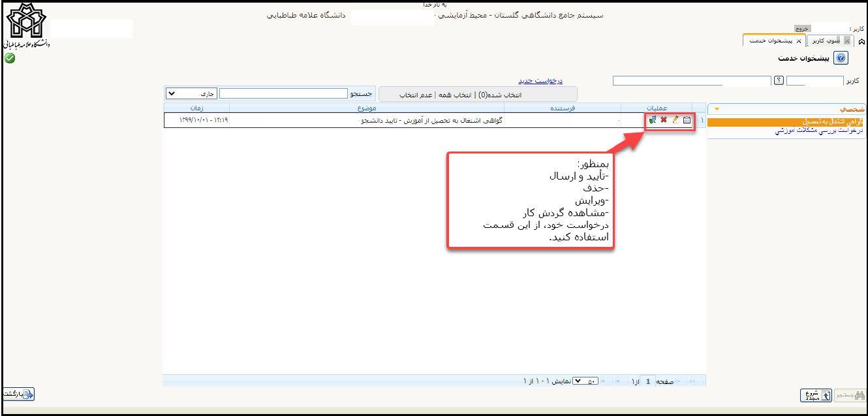Open the workflow view icon in the request row
Viewport: 868px width, 416px height.
(x=687, y=120)
